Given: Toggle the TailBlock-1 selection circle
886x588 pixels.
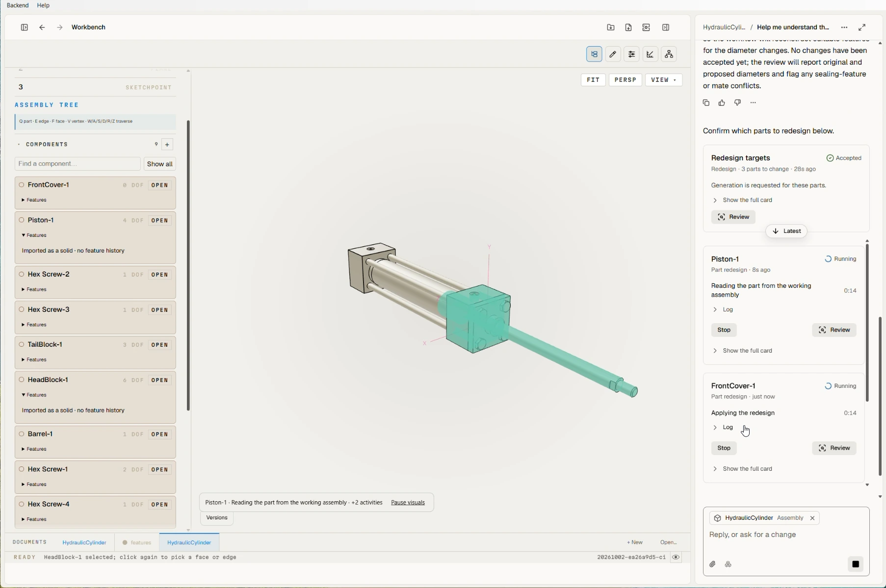Looking at the screenshot, I should click(x=22, y=344).
